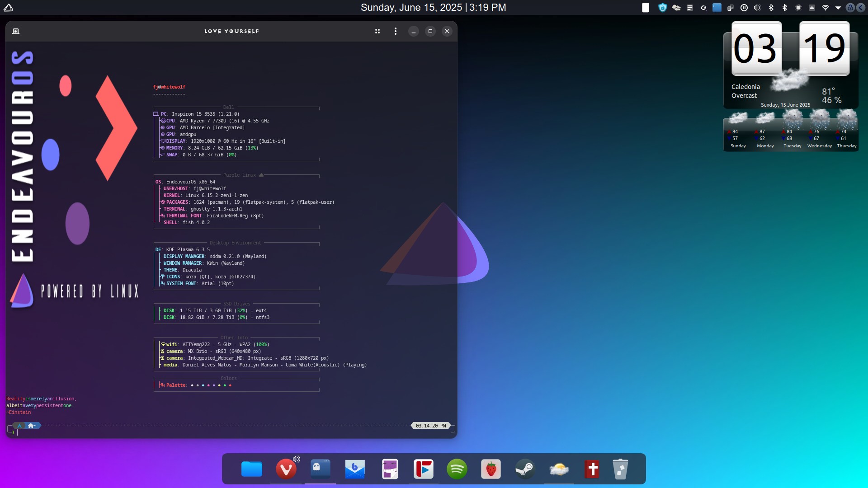This screenshot has width=868, height=488.
Task: Check system updates tray icon
Action: click(703, 8)
